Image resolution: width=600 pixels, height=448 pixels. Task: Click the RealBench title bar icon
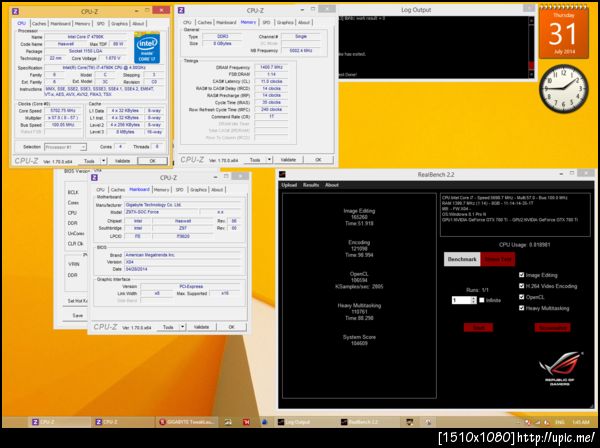(x=282, y=175)
